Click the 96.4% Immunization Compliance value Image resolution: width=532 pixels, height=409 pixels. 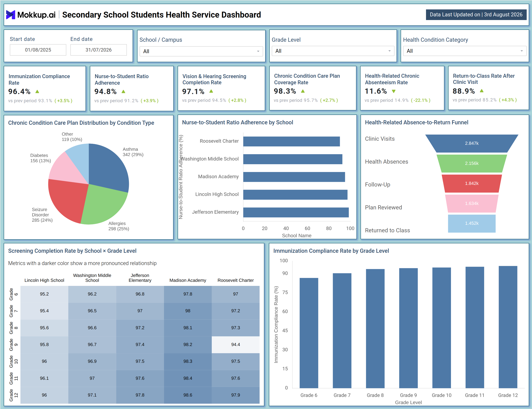click(19, 92)
